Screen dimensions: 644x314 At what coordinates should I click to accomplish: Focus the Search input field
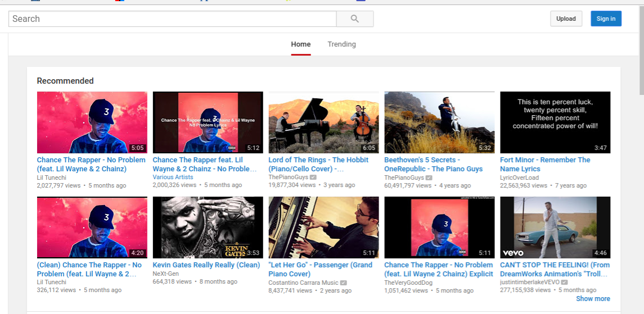click(x=173, y=19)
